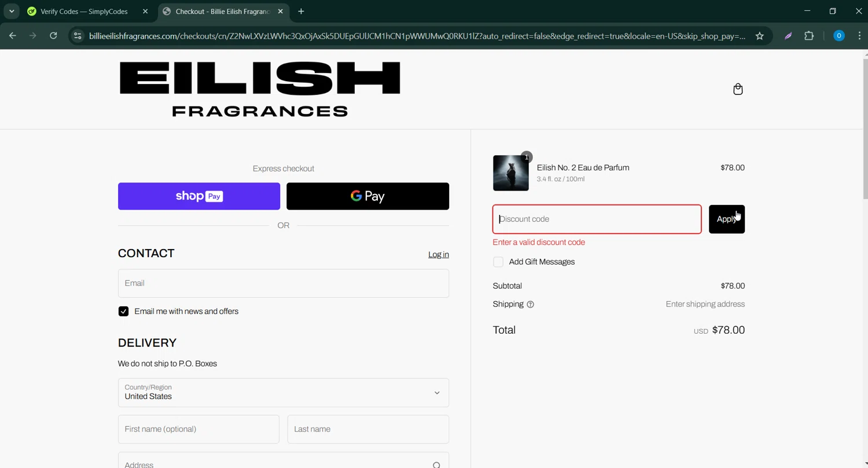Go back using the browser back arrow
Image resolution: width=868 pixels, height=468 pixels.
13,36
